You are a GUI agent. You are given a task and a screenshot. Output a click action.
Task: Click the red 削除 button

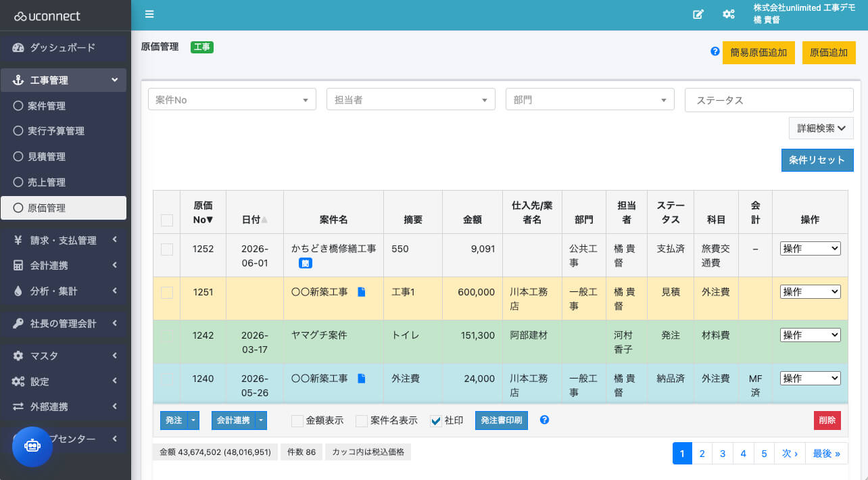coord(827,421)
